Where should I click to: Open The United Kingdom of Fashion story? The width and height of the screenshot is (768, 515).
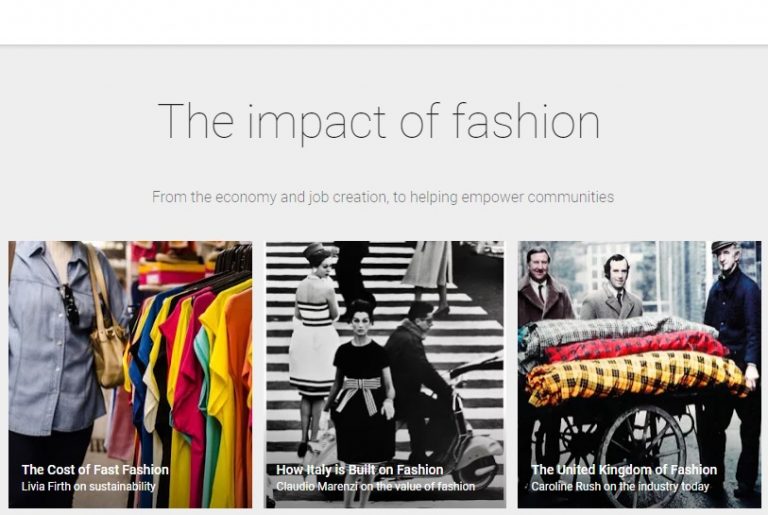[624, 469]
